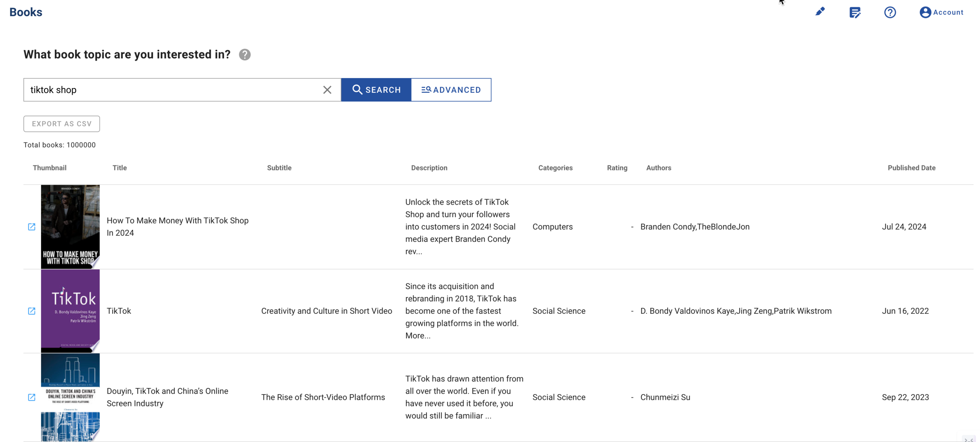Click the Categories column header
The width and height of the screenshot is (980, 442).
(555, 168)
